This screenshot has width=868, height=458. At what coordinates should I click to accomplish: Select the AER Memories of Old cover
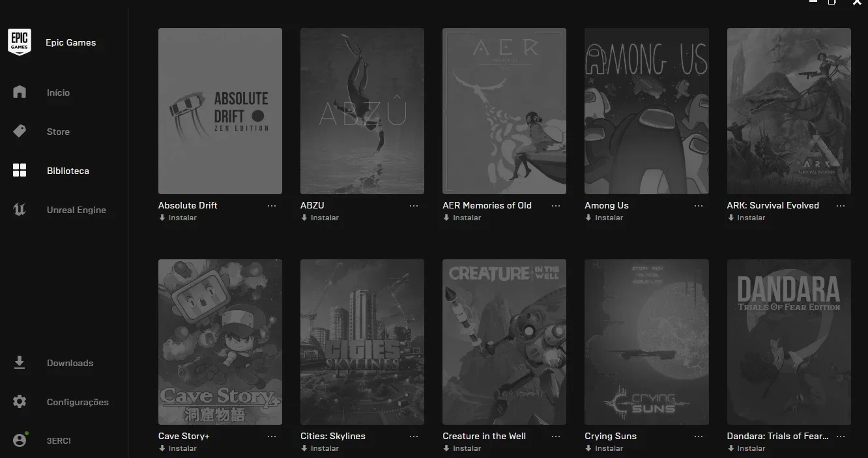504,111
